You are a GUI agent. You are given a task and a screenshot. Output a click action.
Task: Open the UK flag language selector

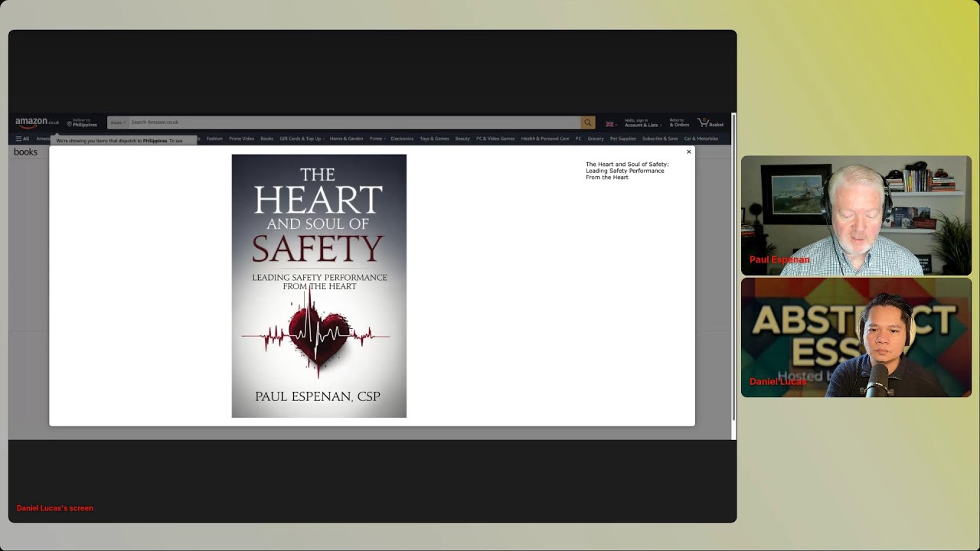(x=611, y=123)
